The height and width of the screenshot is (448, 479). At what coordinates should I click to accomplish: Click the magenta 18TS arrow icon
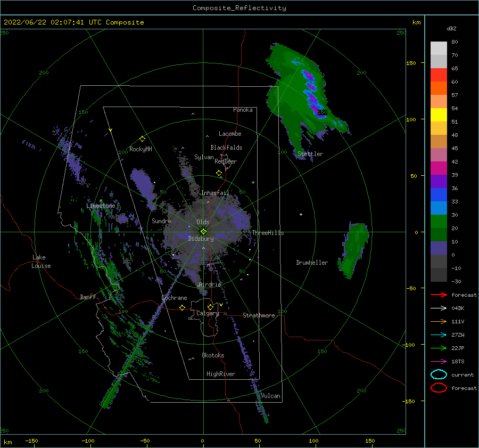point(439,362)
